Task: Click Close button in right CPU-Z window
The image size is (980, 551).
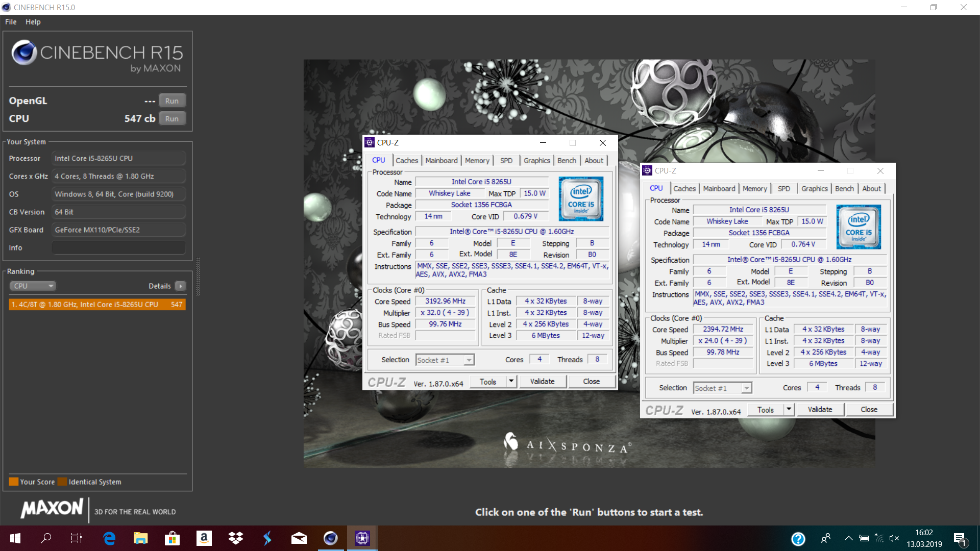Action: click(869, 410)
